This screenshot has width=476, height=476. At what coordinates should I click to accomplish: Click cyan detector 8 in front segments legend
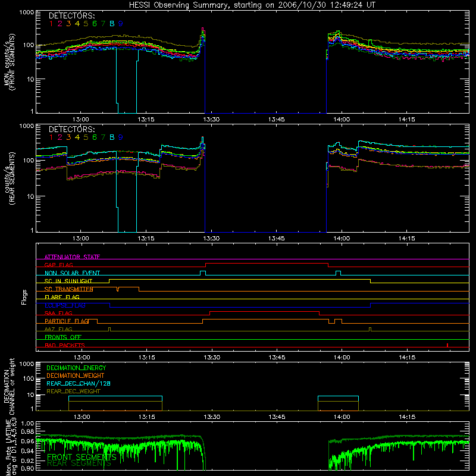(x=112, y=24)
